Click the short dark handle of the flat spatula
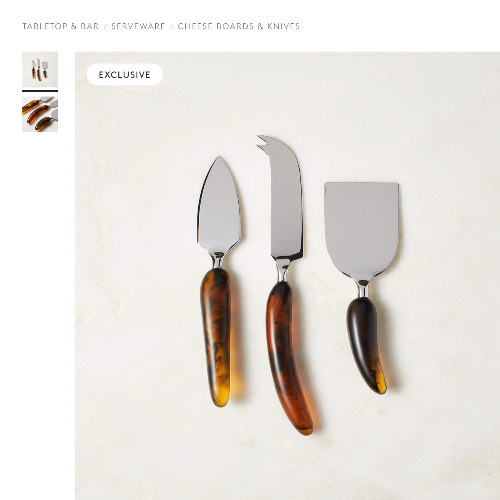Image resolution: width=500 pixels, height=500 pixels. 366,345
